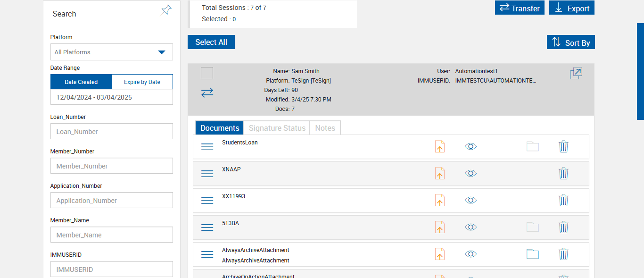Upload file for 513BA document
Screen dimensions: 644x278
tap(439, 227)
